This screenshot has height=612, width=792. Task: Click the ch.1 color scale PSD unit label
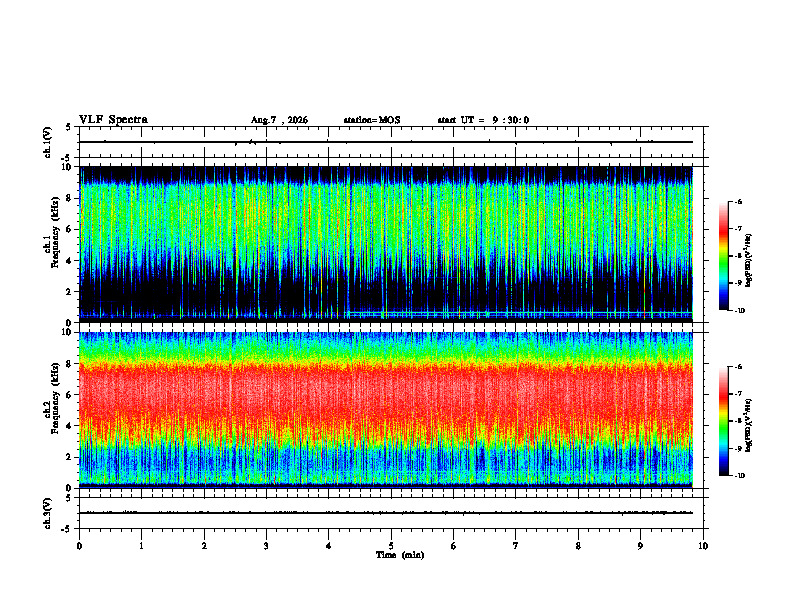[749, 260]
